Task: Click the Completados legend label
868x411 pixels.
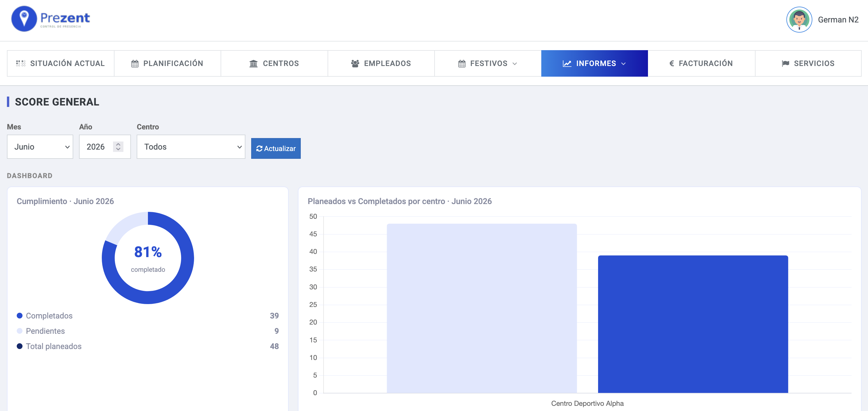Action: (49, 316)
